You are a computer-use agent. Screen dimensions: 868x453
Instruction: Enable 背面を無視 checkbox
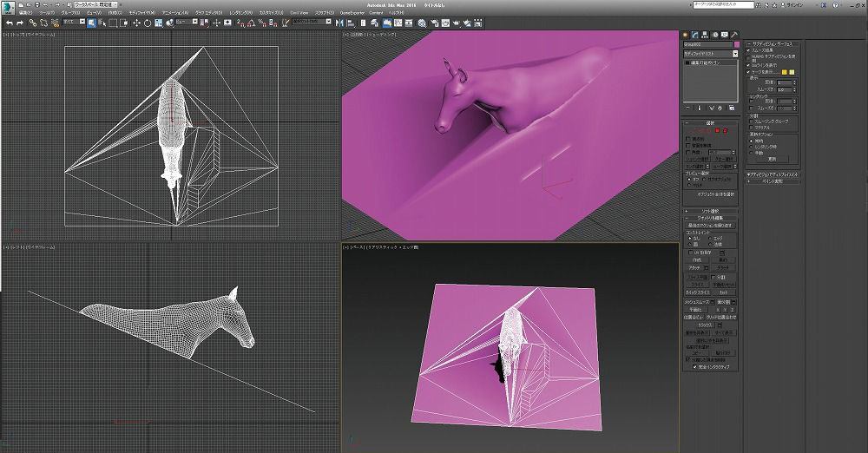(x=688, y=145)
